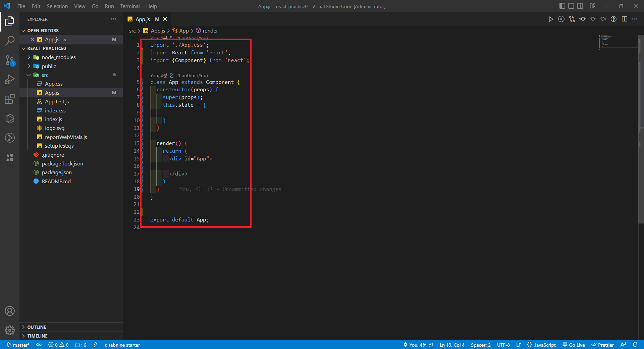Image resolution: width=644 pixels, height=349 pixels.
Task: Open package-lock.json in the explorer
Action: [71, 164]
